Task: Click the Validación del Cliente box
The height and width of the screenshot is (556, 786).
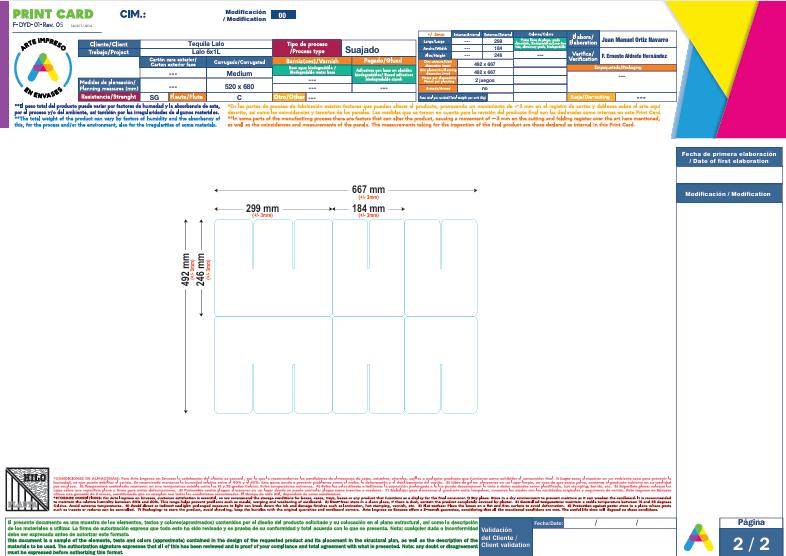Action: pos(505,537)
